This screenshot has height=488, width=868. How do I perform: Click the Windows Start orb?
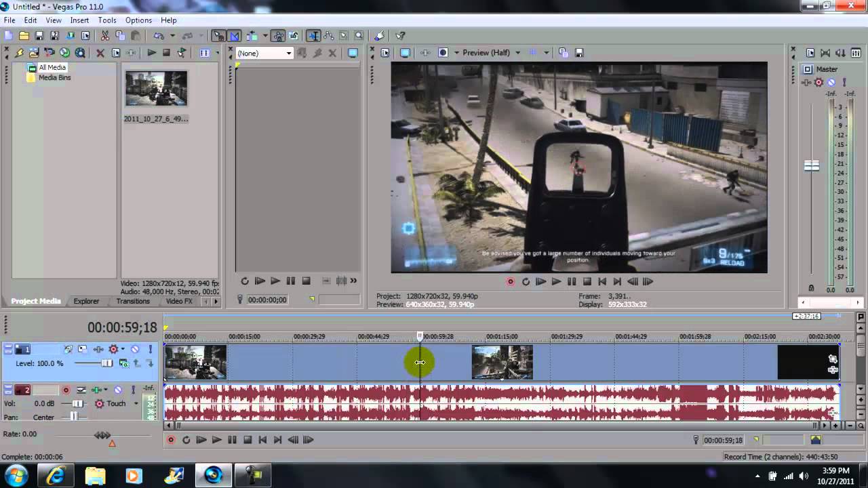tap(16, 475)
